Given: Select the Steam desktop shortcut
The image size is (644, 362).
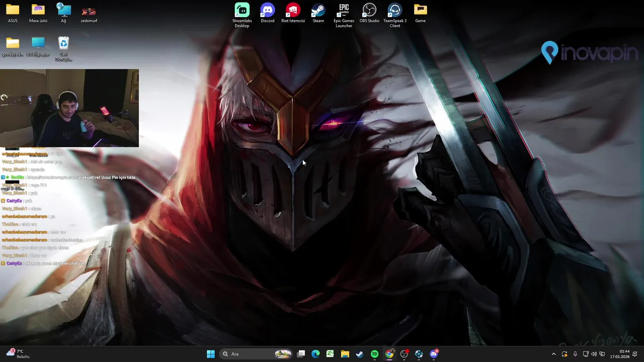Looking at the screenshot, I should coord(318,13).
